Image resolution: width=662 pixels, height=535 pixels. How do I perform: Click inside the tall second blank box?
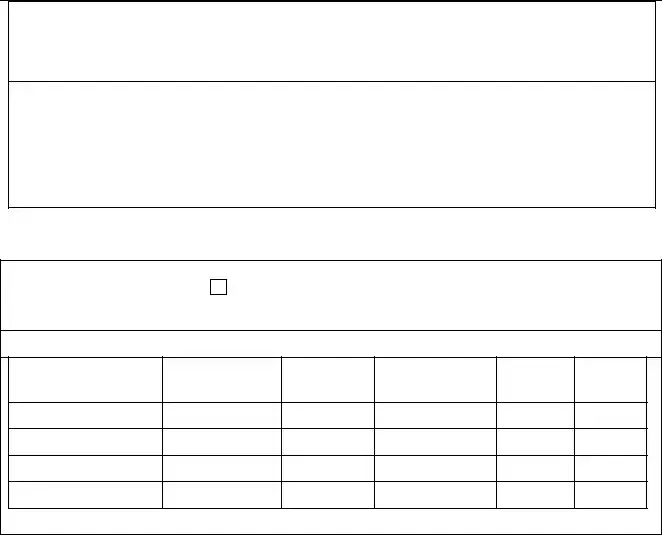tap(332, 144)
